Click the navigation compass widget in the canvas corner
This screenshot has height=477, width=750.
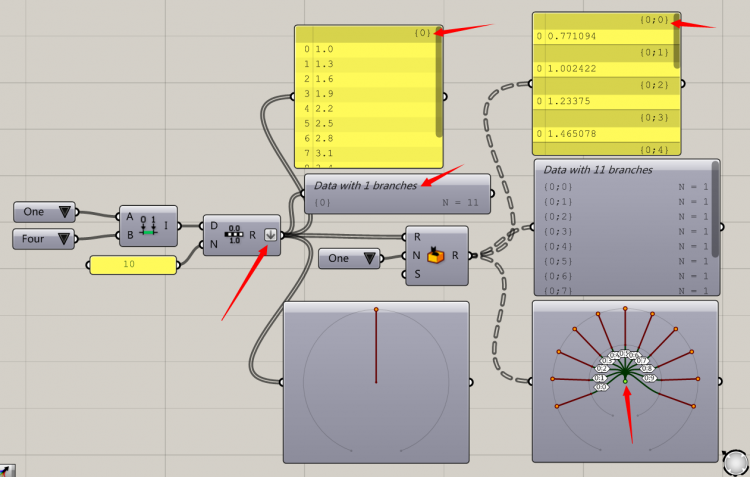736,463
